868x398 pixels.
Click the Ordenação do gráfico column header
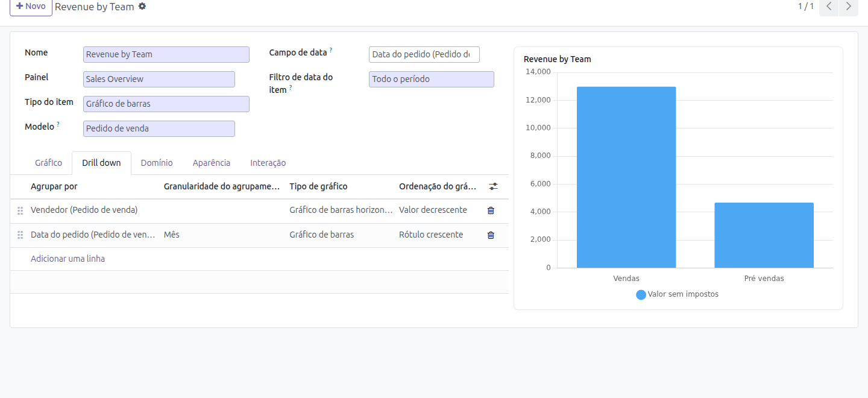coord(438,187)
